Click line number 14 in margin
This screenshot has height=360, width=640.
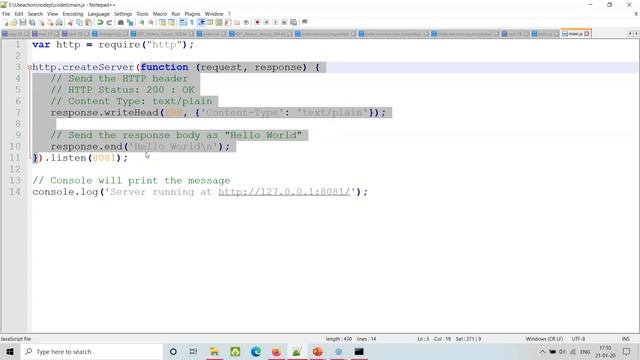(x=15, y=192)
